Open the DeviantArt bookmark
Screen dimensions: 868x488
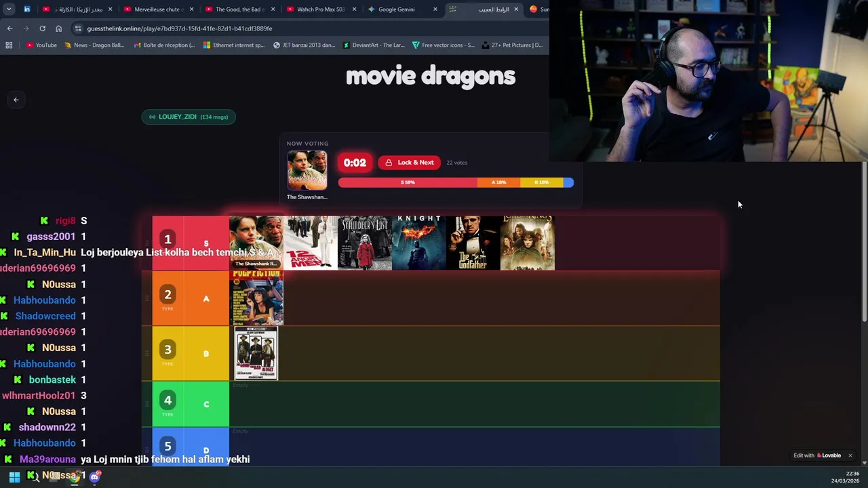pyautogui.click(x=374, y=45)
